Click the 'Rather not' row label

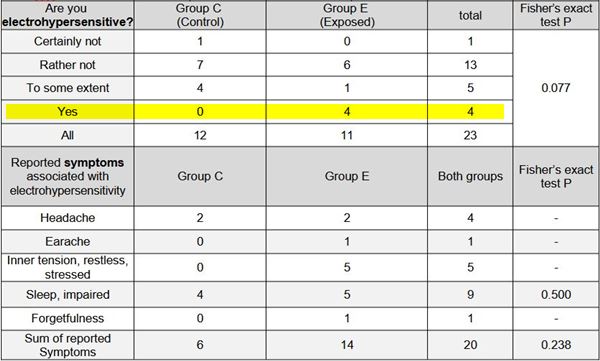[67, 65]
